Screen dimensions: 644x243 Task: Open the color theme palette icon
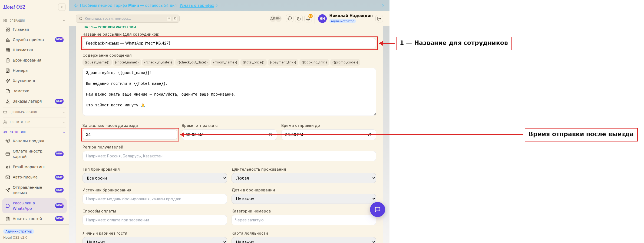(x=290, y=19)
